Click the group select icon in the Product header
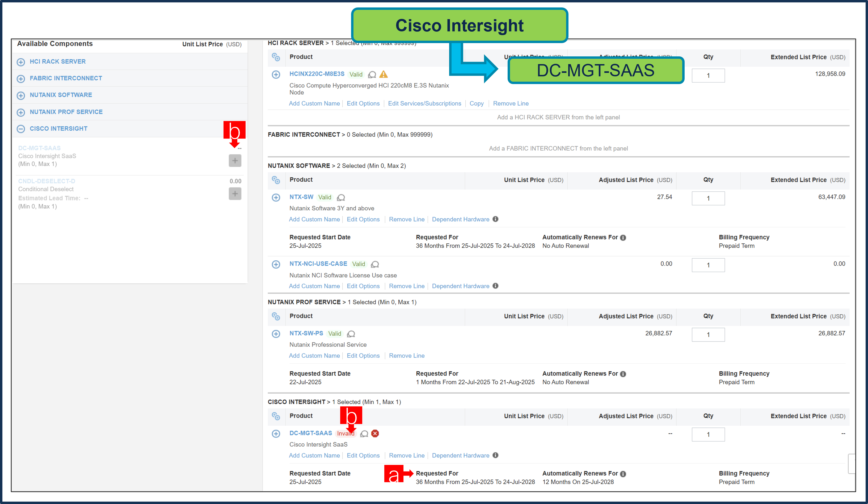The height and width of the screenshot is (504, 868). [x=276, y=57]
